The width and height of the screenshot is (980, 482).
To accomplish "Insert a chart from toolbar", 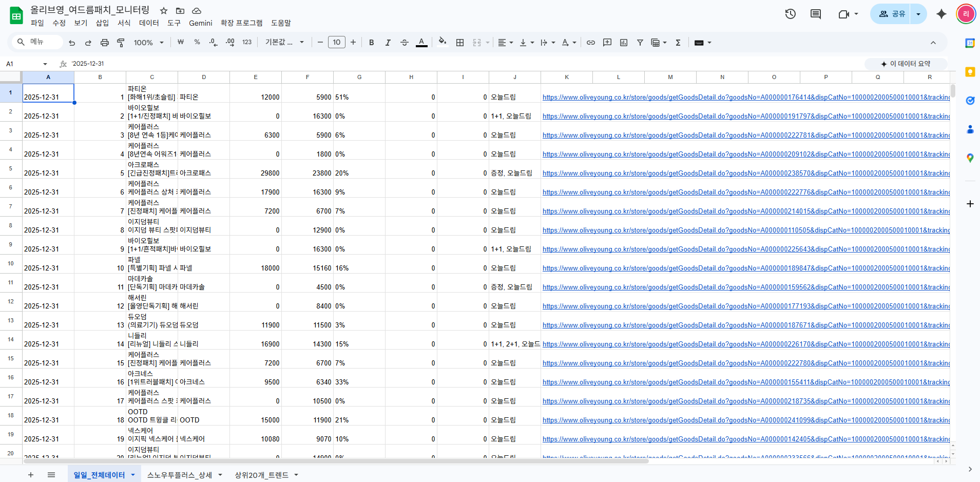I will (x=624, y=43).
